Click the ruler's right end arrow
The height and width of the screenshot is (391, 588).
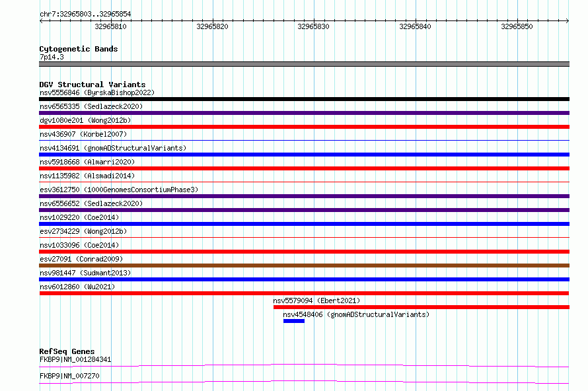[568, 20]
